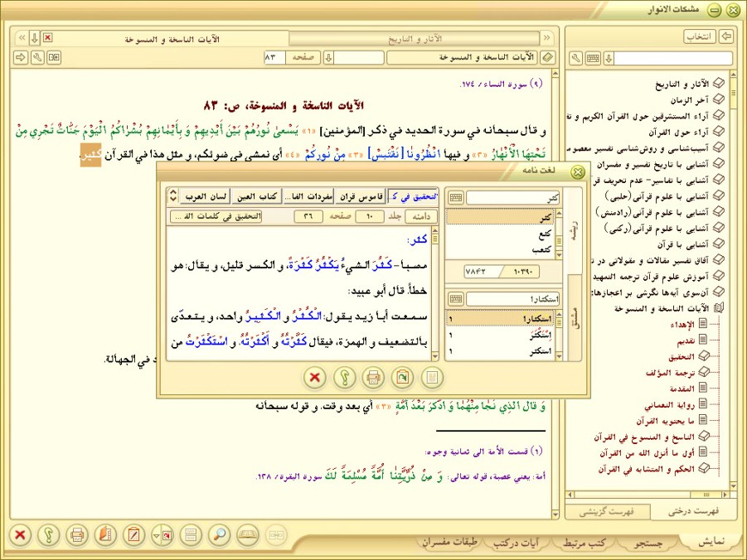747x560 pixels.
Task: Click the root search field containing كثر
Action: pyautogui.click(x=512, y=198)
